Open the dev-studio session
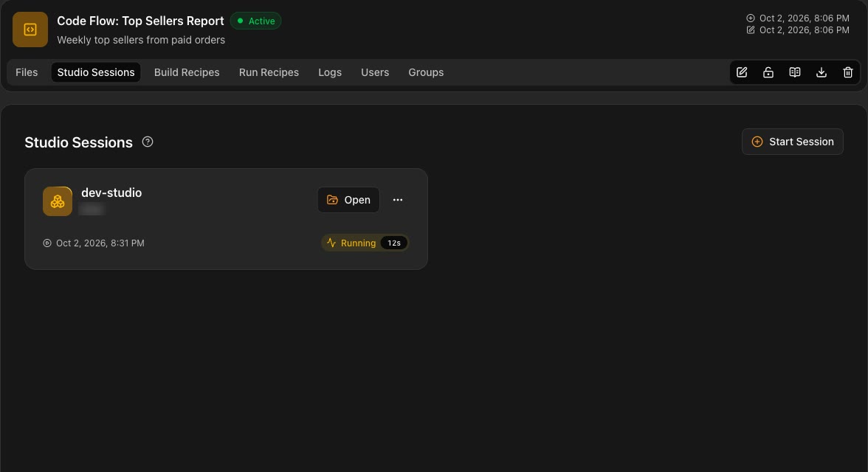The height and width of the screenshot is (472, 868). click(348, 200)
